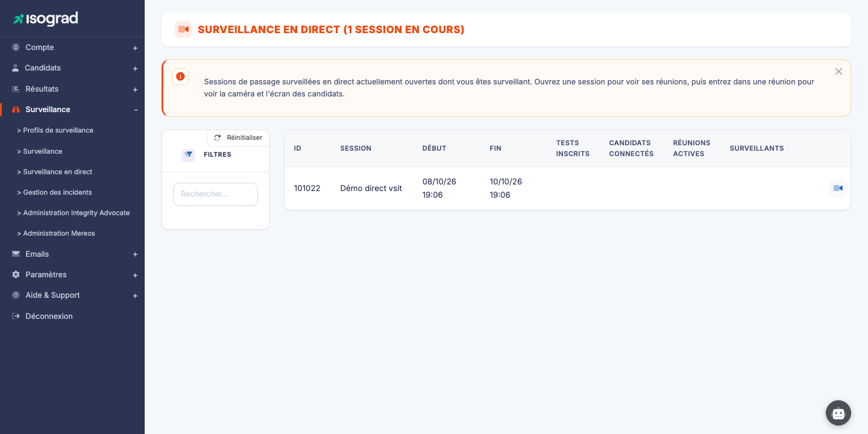The image size is (868, 434).
Task: Expand the Paramètres menu section
Action: [135, 275]
